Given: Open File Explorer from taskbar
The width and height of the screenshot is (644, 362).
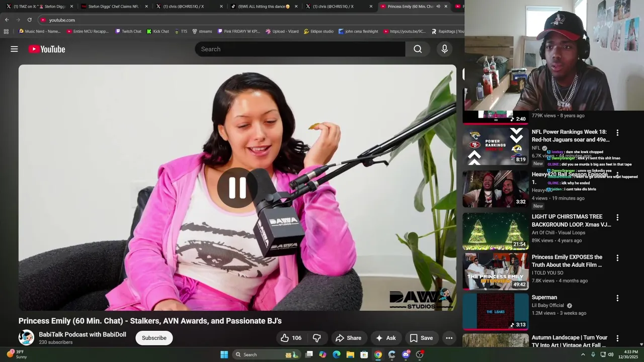Looking at the screenshot, I should [350, 354].
